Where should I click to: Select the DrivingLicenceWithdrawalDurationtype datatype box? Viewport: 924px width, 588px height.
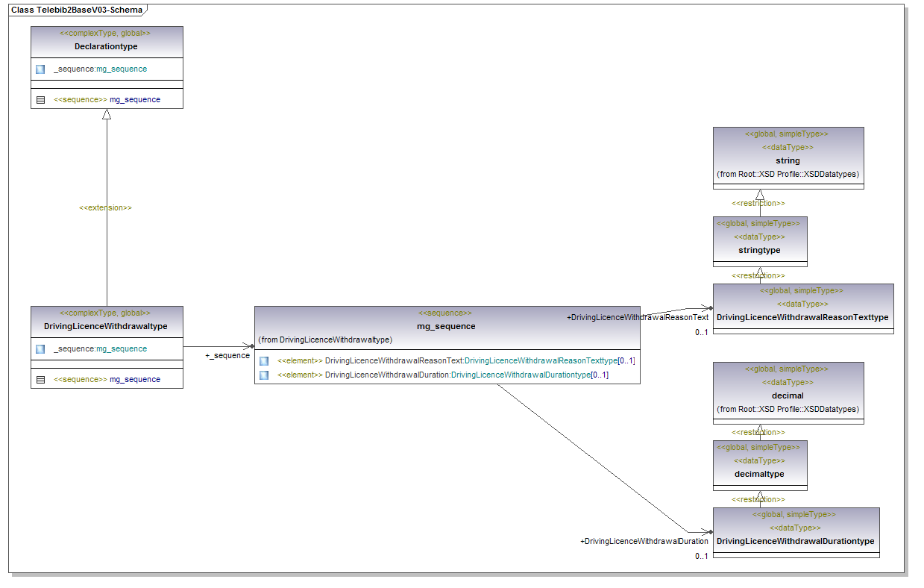coord(796,533)
